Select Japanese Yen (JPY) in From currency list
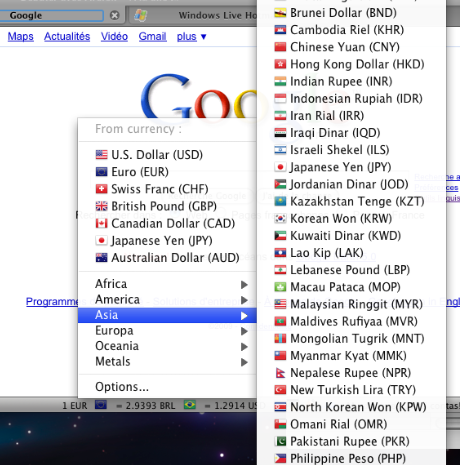 (167, 241)
